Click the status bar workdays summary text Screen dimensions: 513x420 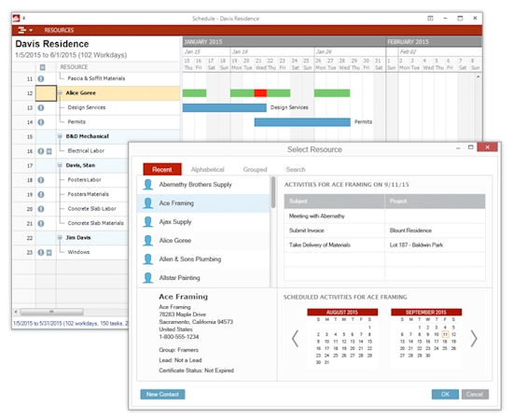pyautogui.click(x=71, y=324)
